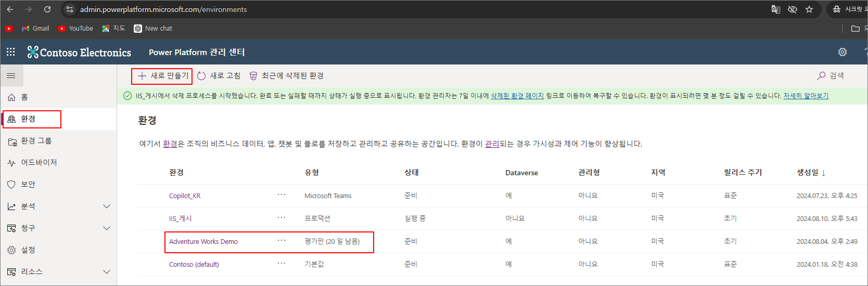This screenshot has height=286, width=868.
Task: Click the browser forward arrow
Action: point(29,9)
